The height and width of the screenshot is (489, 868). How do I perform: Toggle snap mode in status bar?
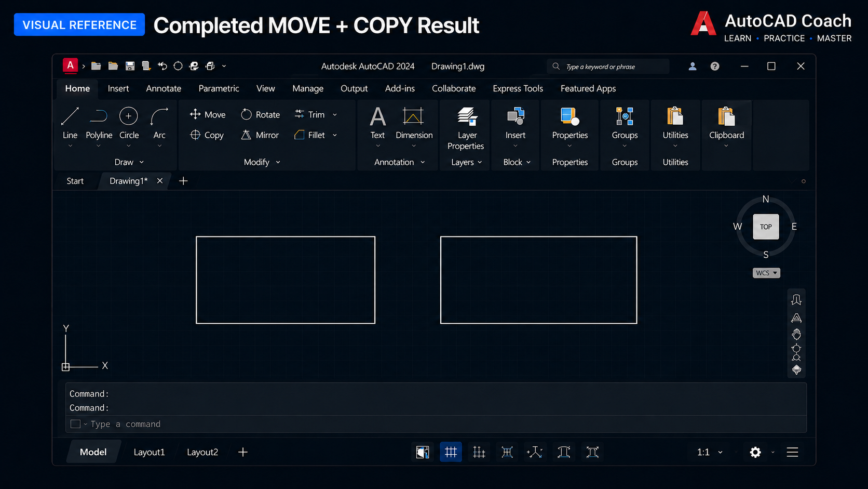click(479, 452)
